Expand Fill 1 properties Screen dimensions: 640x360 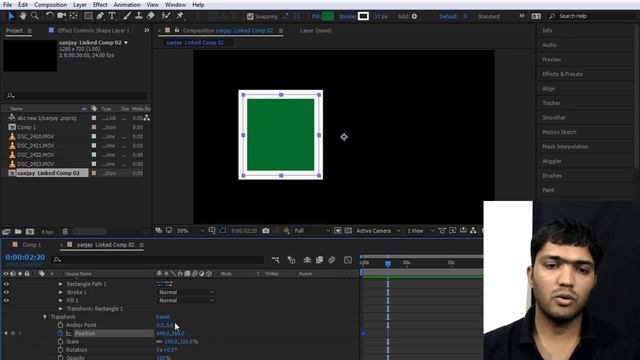(x=61, y=300)
